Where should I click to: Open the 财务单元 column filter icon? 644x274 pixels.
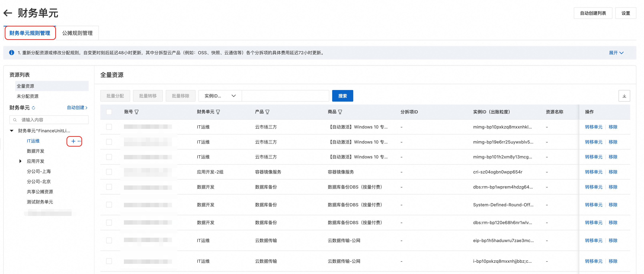pos(218,112)
